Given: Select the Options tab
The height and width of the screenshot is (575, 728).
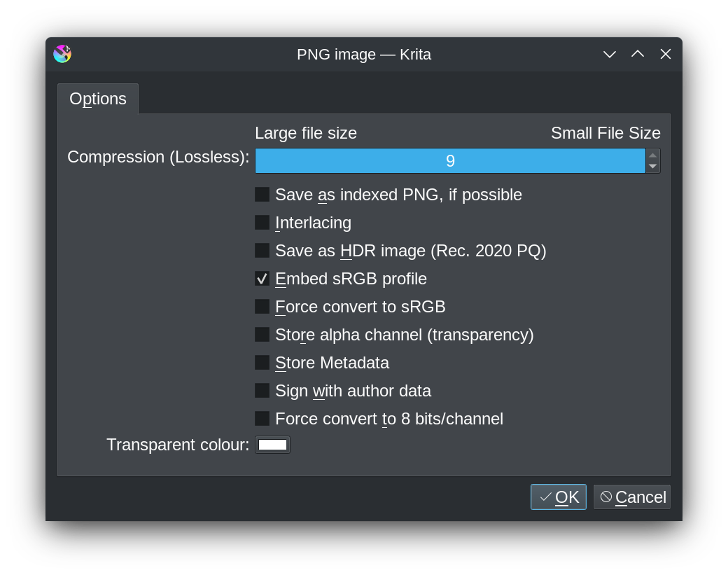Looking at the screenshot, I should 98,99.
